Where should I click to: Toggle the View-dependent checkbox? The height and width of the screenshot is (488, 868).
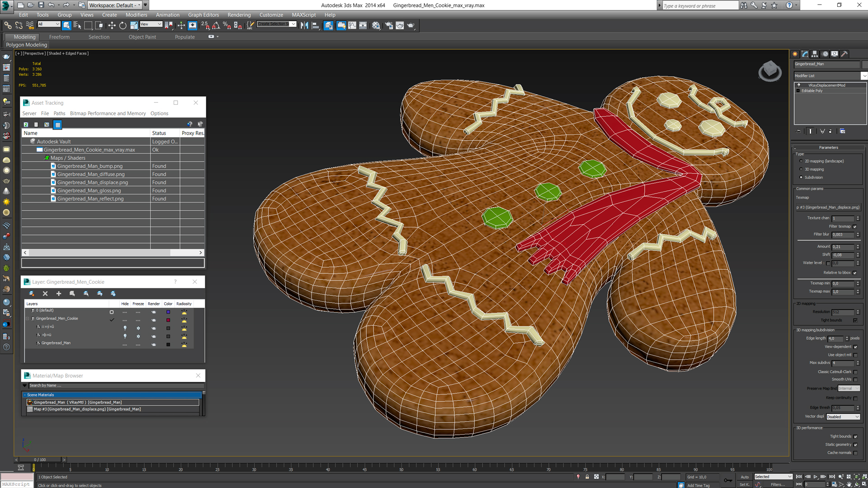click(855, 347)
